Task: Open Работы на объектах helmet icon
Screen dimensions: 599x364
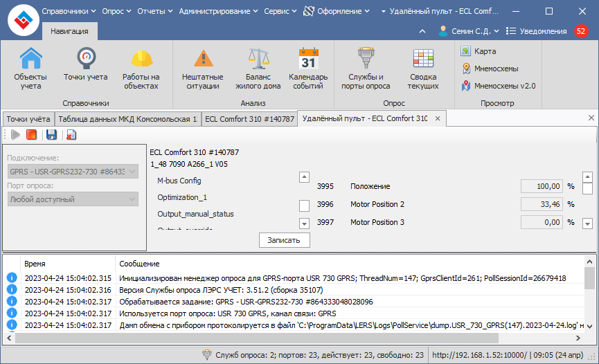Action: (x=141, y=69)
